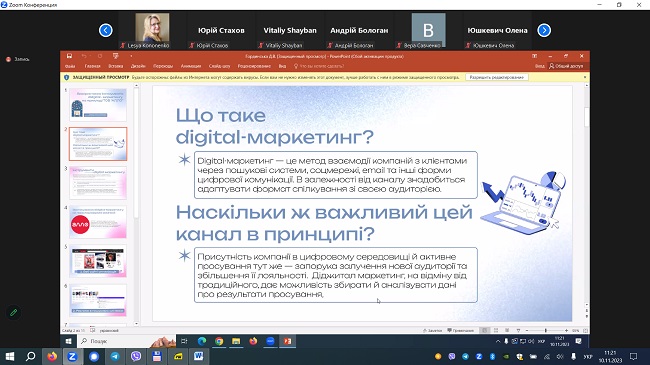Select slide 4 thumbnail with red logo
This screenshot has height=365, width=650.
[98, 222]
